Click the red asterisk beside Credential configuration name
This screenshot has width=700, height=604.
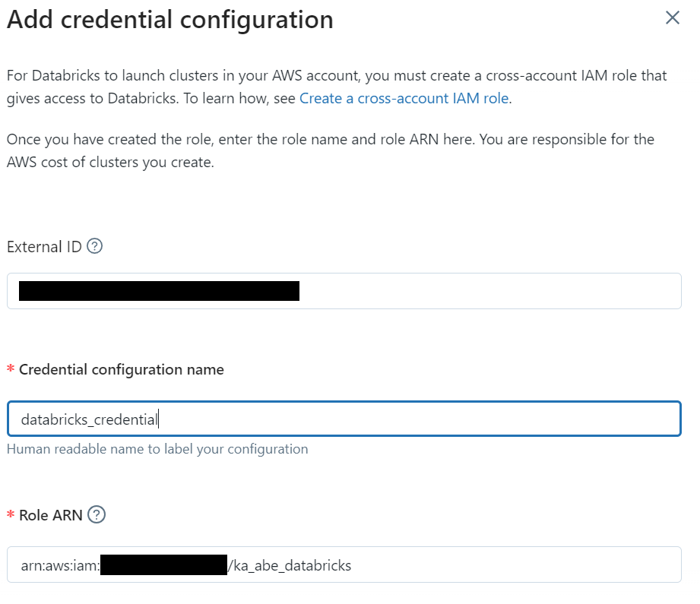click(11, 368)
